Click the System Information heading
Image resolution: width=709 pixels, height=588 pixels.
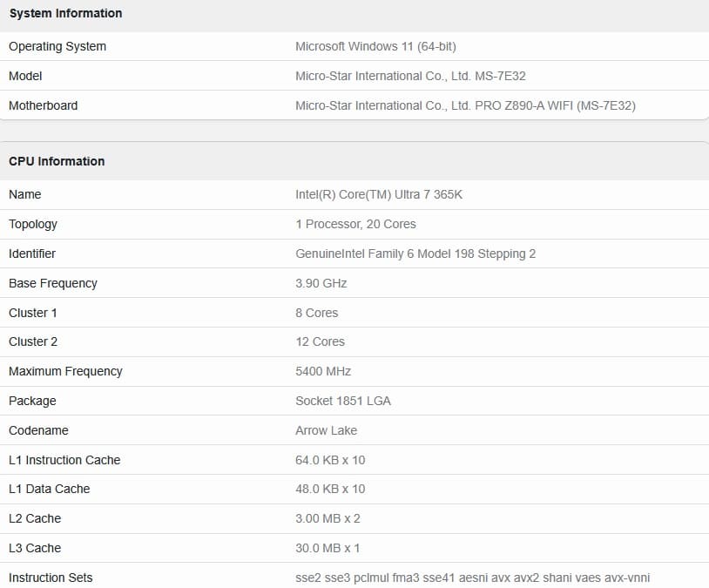[65, 14]
